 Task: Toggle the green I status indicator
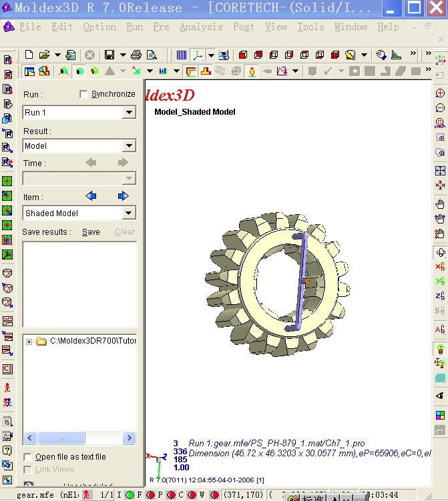[x=130, y=495]
